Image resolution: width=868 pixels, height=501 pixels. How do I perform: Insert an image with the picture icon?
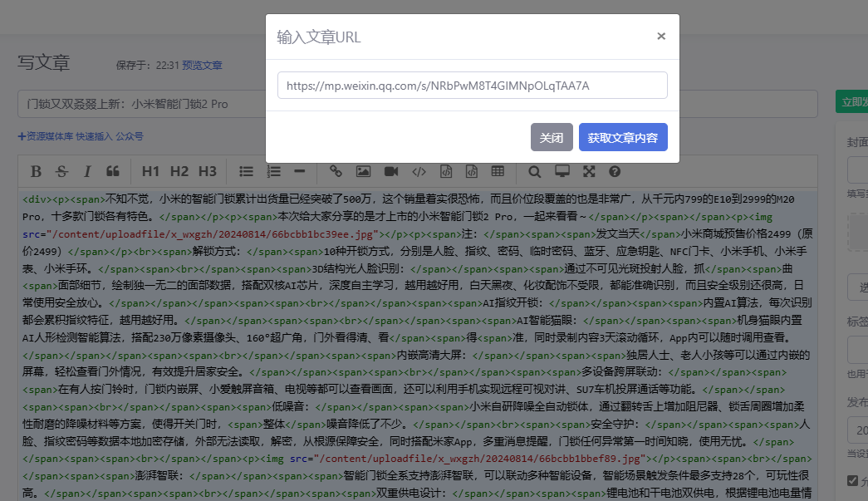pyautogui.click(x=363, y=172)
